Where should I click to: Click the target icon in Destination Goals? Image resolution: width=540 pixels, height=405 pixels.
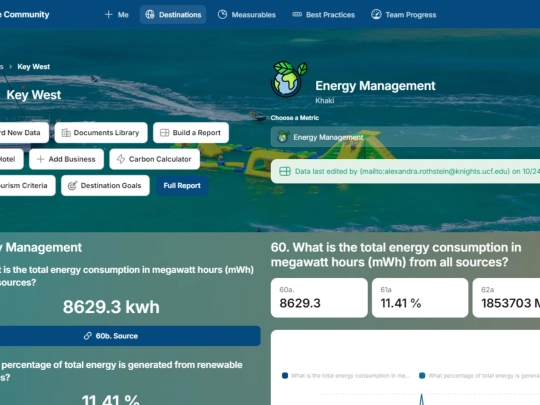pyautogui.click(x=72, y=186)
